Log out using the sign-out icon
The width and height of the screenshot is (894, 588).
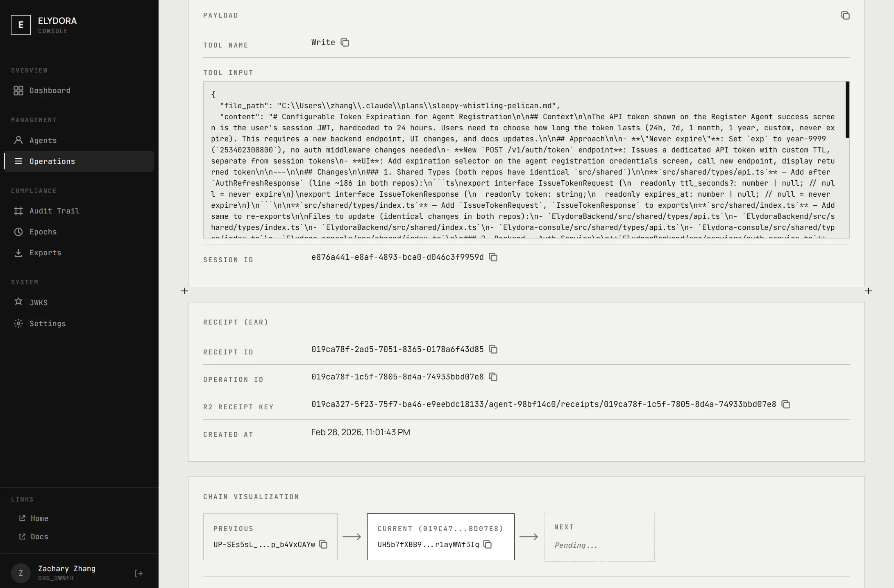point(138,573)
